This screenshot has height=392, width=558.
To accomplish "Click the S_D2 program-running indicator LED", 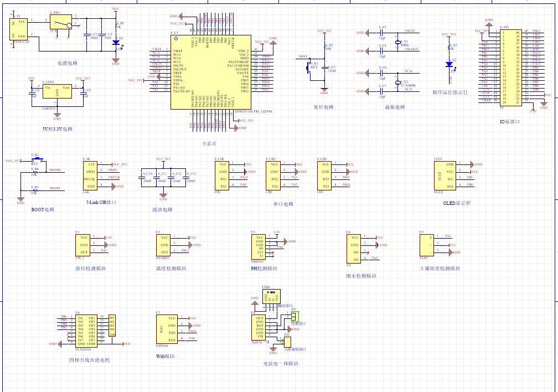I will (x=449, y=64).
